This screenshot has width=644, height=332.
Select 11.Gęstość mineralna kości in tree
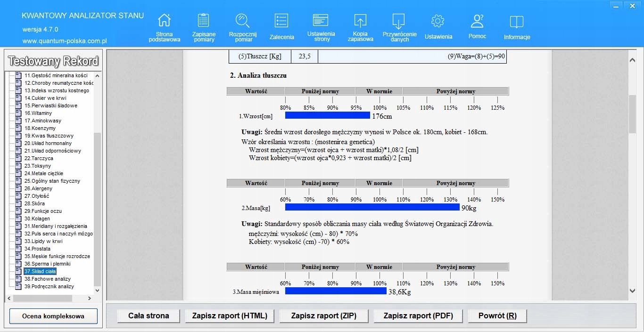point(56,75)
